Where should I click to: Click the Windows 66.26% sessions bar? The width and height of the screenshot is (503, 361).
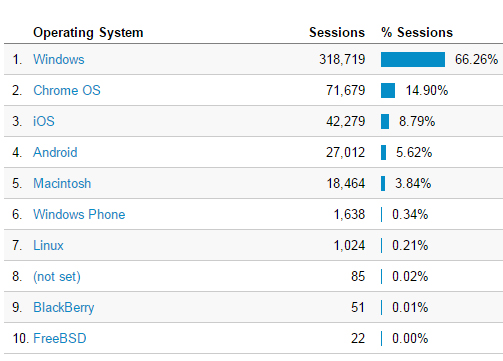[x=413, y=59]
